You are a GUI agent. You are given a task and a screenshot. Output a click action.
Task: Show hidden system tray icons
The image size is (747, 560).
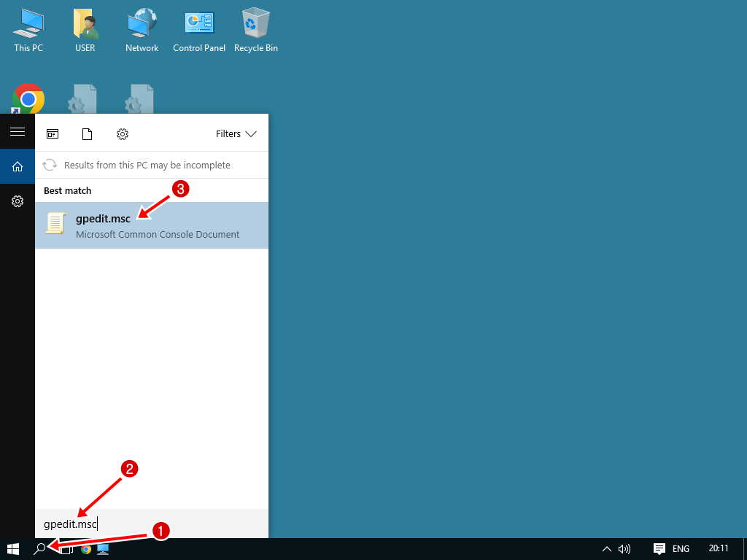coord(606,549)
